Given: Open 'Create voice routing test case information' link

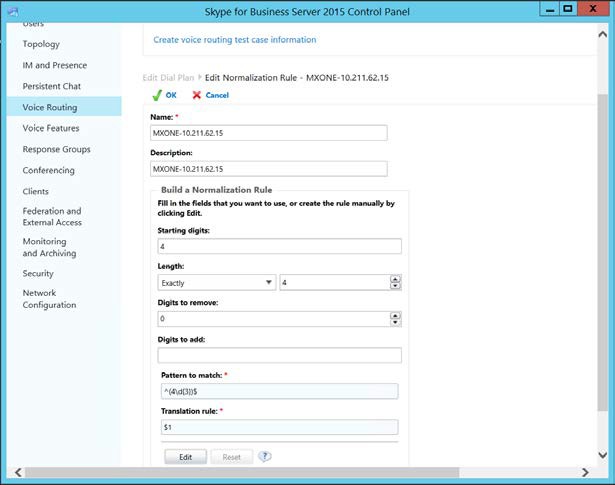Looking at the screenshot, I should click(x=235, y=40).
